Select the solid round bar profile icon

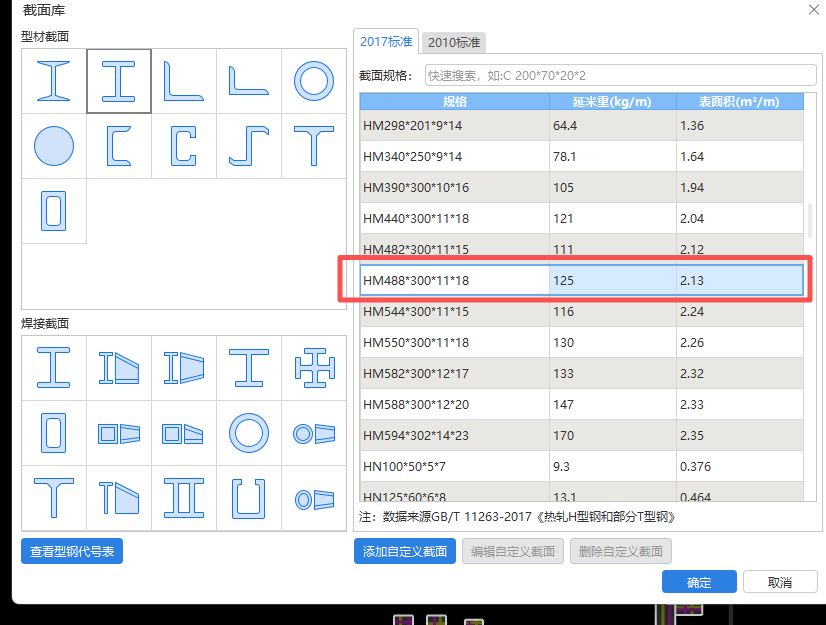(x=54, y=146)
